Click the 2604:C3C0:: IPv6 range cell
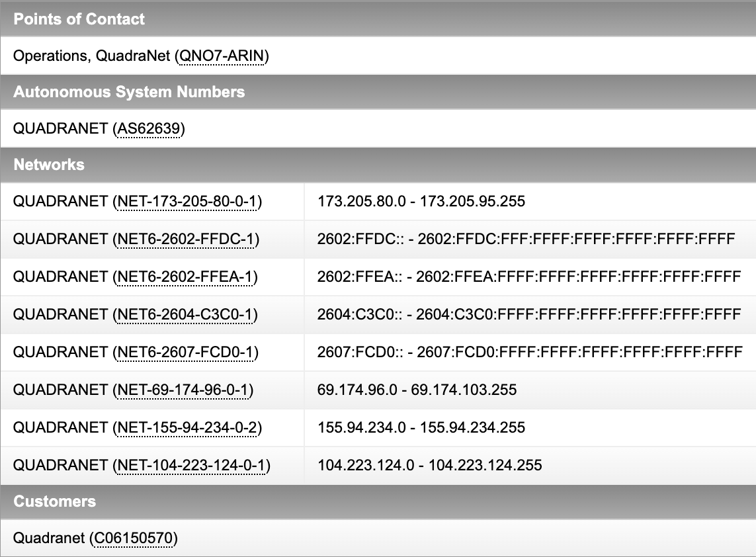This screenshot has height=557, width=756. (x=530, y=314)
